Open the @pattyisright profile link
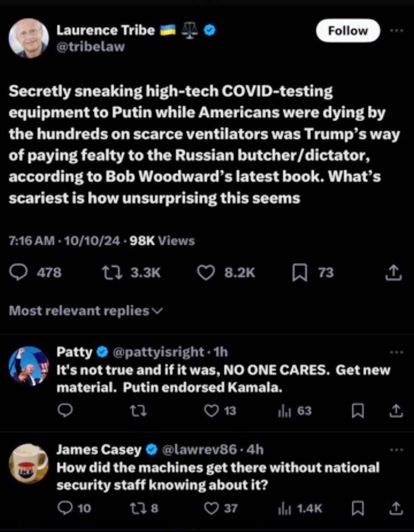 (x=159, y=352)
